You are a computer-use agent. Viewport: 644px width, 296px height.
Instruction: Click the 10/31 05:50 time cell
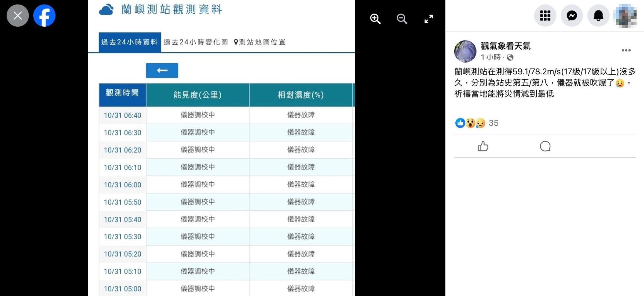[122, 202]
